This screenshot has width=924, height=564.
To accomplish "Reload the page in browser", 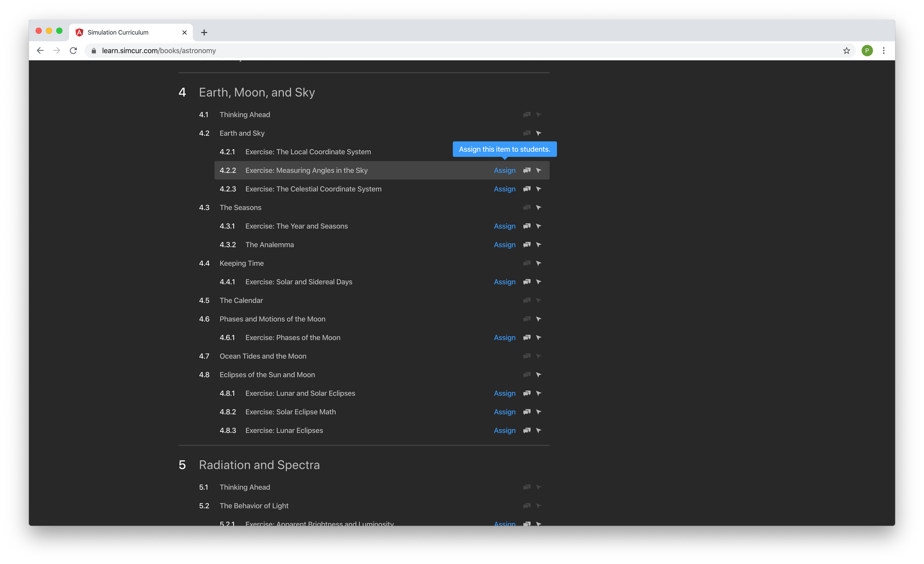I will pos(73,51).
